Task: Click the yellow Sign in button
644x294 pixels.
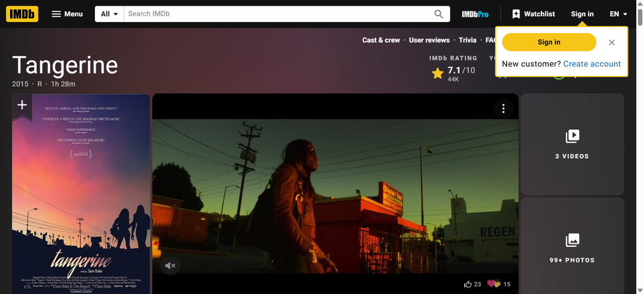Action: pyautogui.click(x=548, y=42)
